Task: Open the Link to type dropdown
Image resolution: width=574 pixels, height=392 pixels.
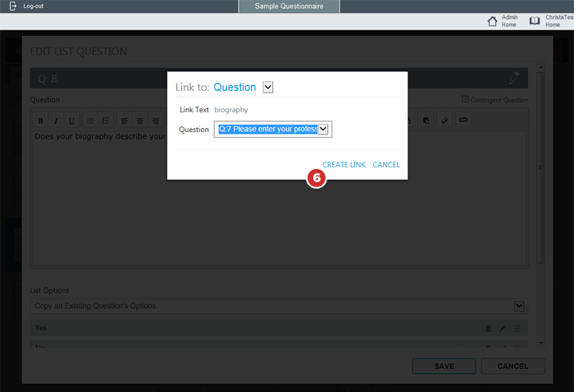Action: (267, 87)
